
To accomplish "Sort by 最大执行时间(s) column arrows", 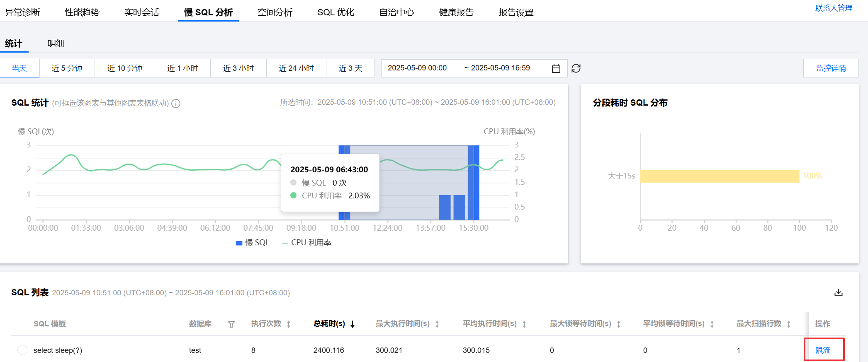I will (437, 324).
